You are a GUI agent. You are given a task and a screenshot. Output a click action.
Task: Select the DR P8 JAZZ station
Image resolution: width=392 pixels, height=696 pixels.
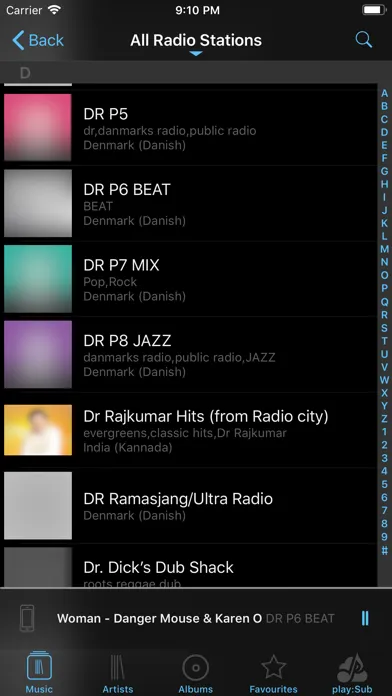pyautogui.click(x=189, y=354)
